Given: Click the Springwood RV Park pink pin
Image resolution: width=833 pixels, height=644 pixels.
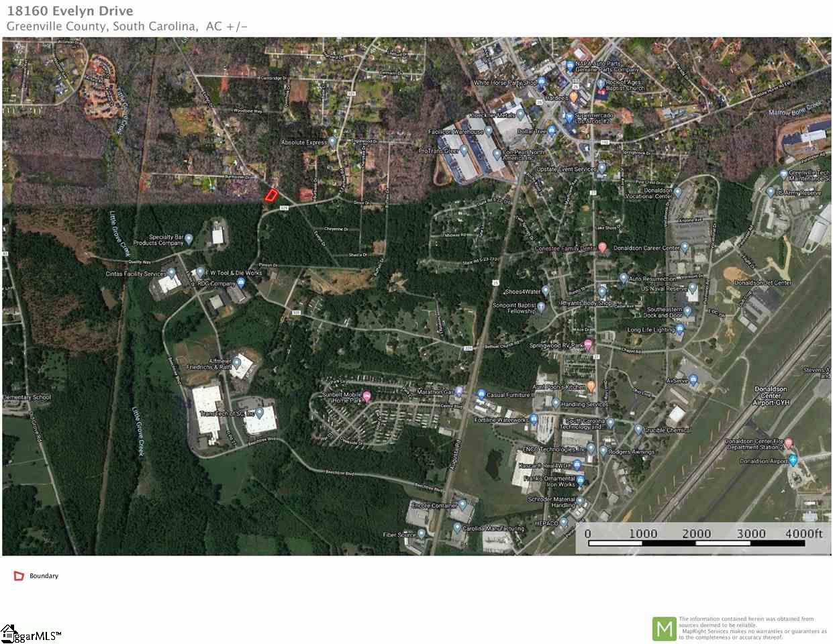Looking at the screenshot, I should 589,345.
